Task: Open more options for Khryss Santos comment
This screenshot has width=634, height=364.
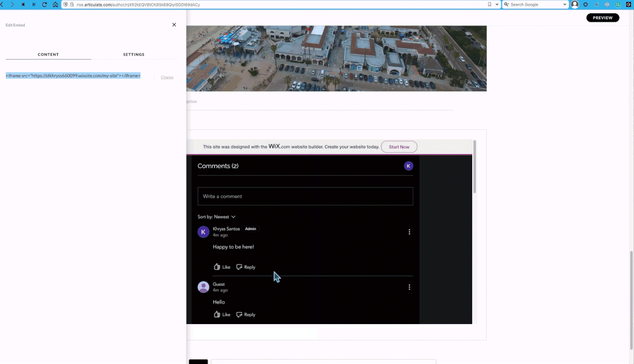Action: [409, 232]
